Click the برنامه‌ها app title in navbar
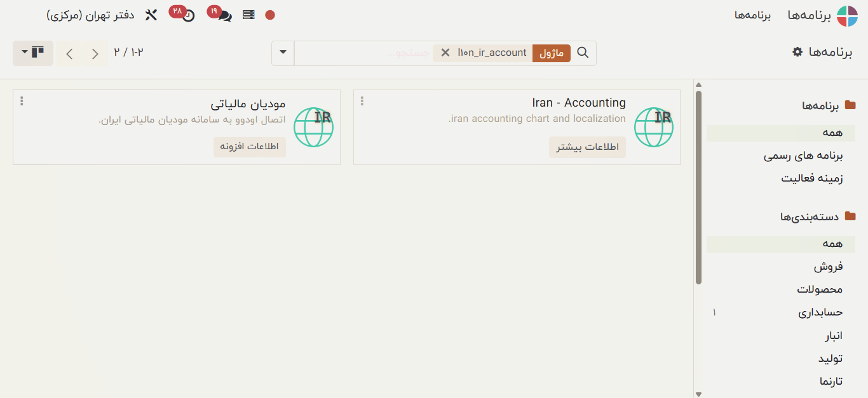The width and height of the screenshot is (868, 398). (x=809, y=15)
